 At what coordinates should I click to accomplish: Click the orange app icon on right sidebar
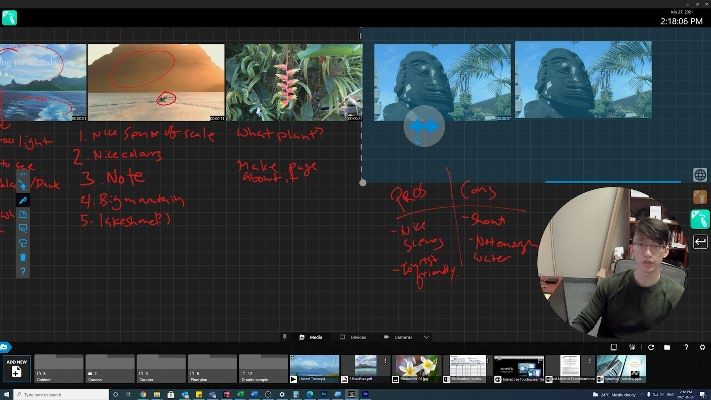point(700,196)
